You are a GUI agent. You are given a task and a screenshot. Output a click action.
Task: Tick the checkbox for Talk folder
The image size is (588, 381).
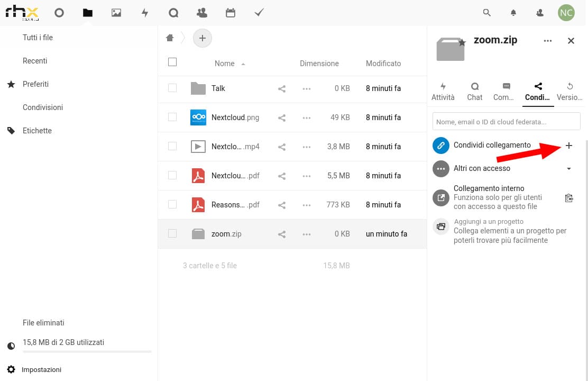[x=172, y=88]
